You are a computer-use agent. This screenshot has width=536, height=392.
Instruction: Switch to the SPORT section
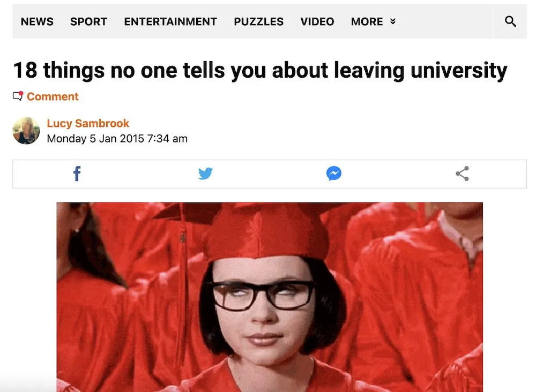(88, 21)
